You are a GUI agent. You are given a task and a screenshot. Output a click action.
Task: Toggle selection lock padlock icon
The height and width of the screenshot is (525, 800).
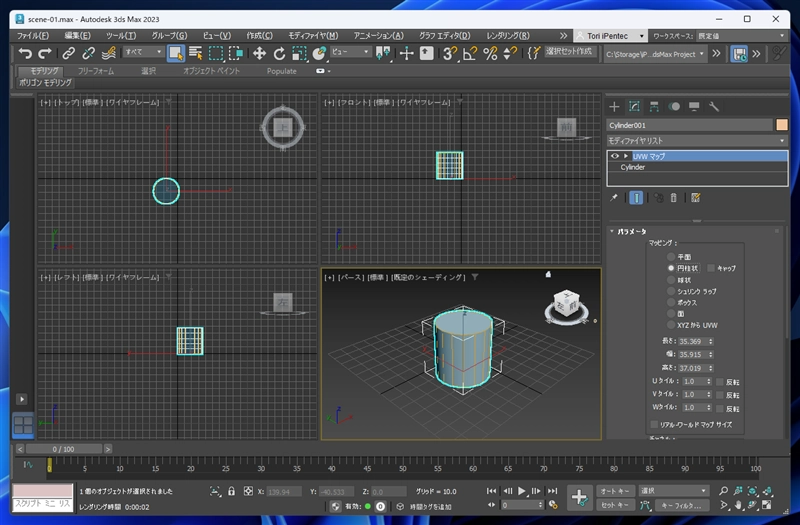tap(231, 491)
